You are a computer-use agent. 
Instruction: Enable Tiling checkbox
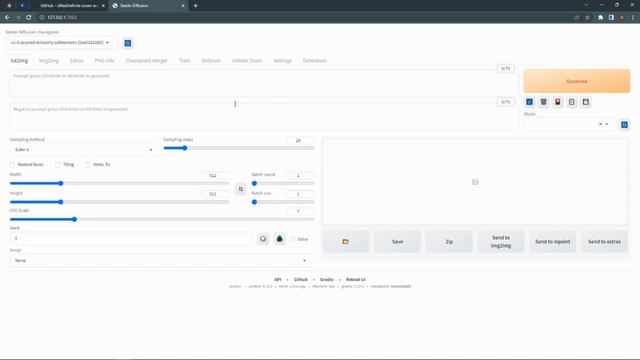58,164
